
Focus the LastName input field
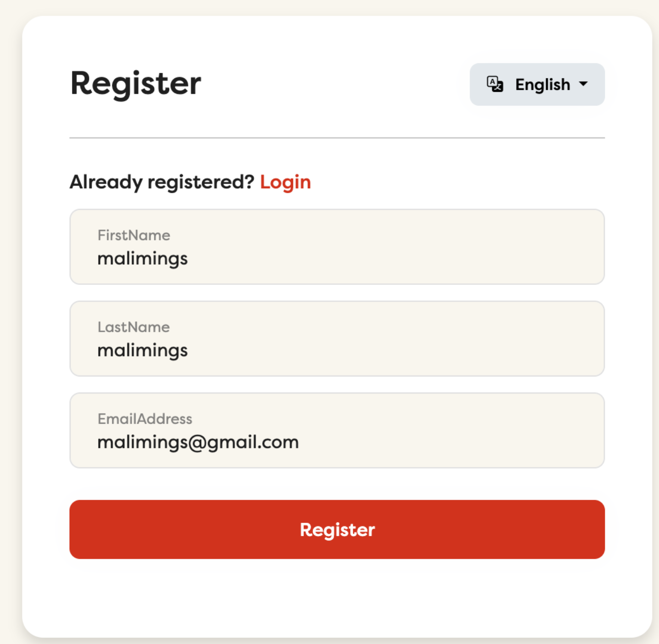(337, 339)
